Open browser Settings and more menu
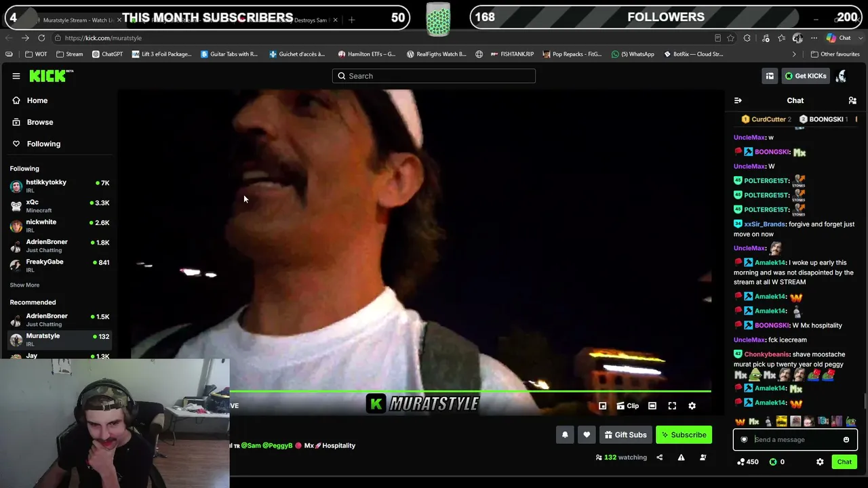868x488 pixels. 814,38
